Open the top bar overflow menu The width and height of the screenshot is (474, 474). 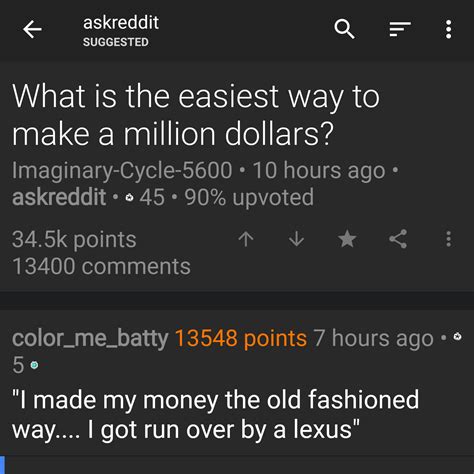tap(449, 29)
